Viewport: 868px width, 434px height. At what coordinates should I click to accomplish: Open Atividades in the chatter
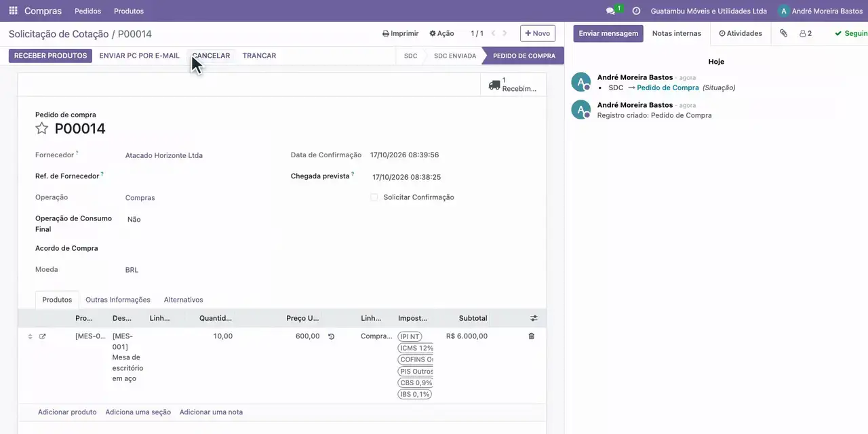pos(741,33)
